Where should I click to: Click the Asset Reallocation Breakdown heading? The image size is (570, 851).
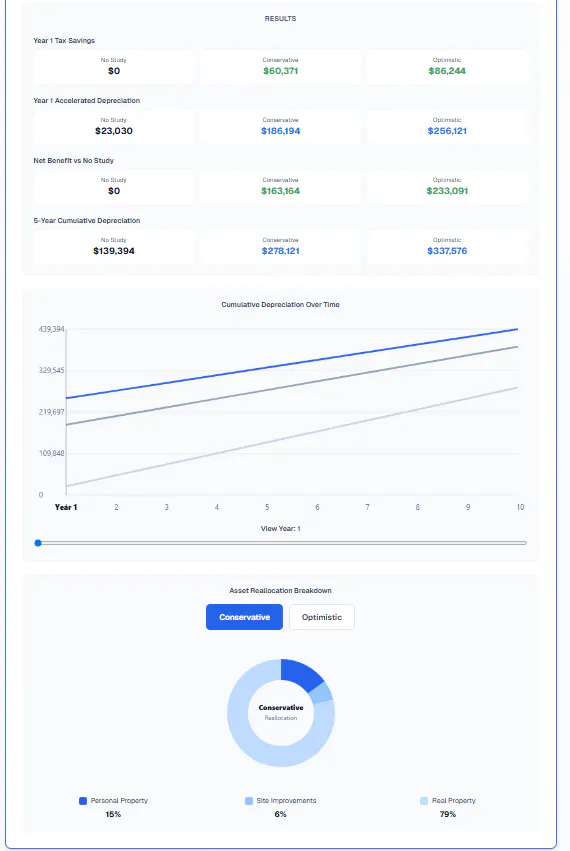click(x=281, y=590)
